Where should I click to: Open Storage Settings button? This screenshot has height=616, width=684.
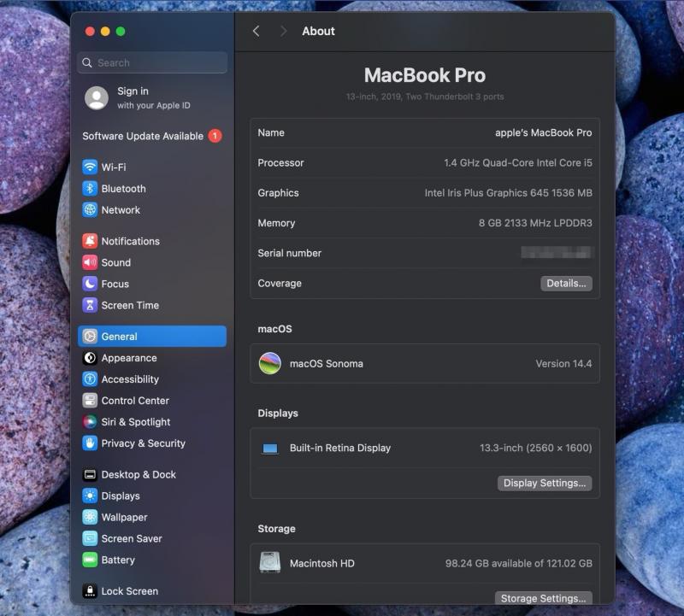543,598
